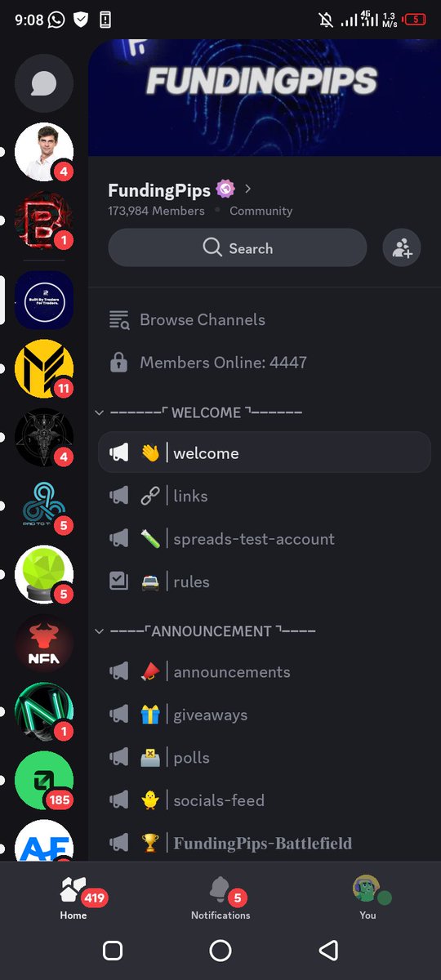The width and height of the screenshot is (441, 980).
Task: Open the links channel
Action: pos(264,496)
